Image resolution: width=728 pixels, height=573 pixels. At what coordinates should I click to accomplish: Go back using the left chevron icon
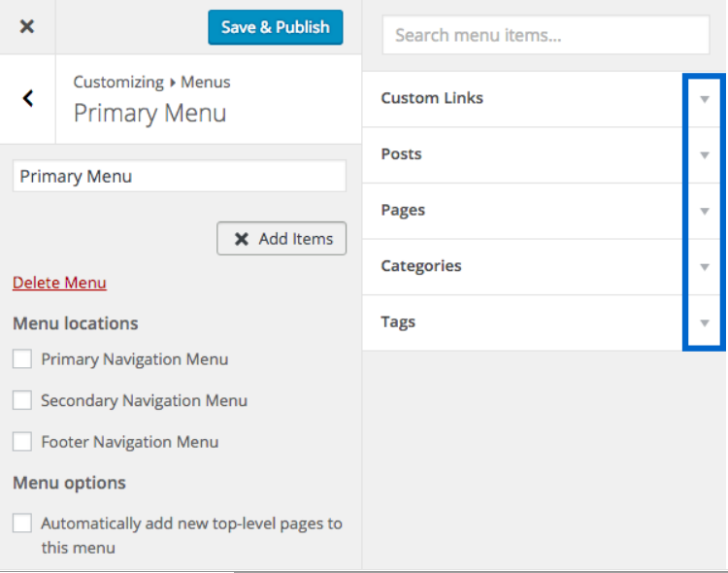click(x=28, y=98)
